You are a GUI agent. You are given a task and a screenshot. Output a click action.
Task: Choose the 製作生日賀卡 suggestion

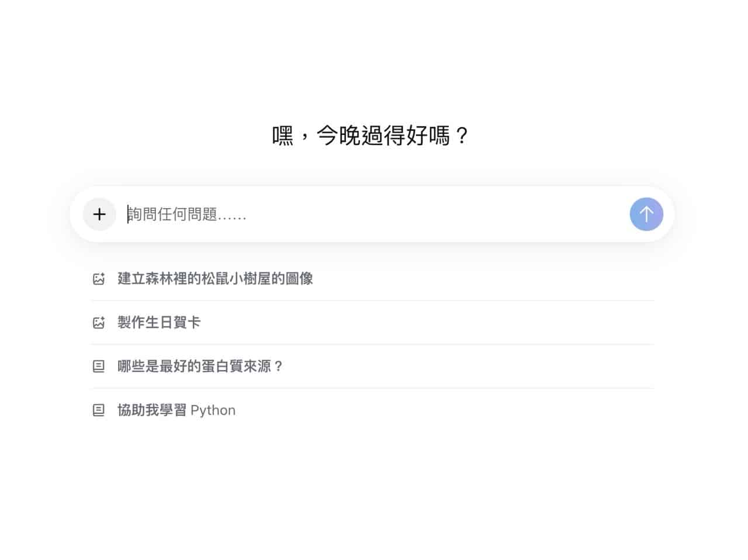[x=159, y=323]
